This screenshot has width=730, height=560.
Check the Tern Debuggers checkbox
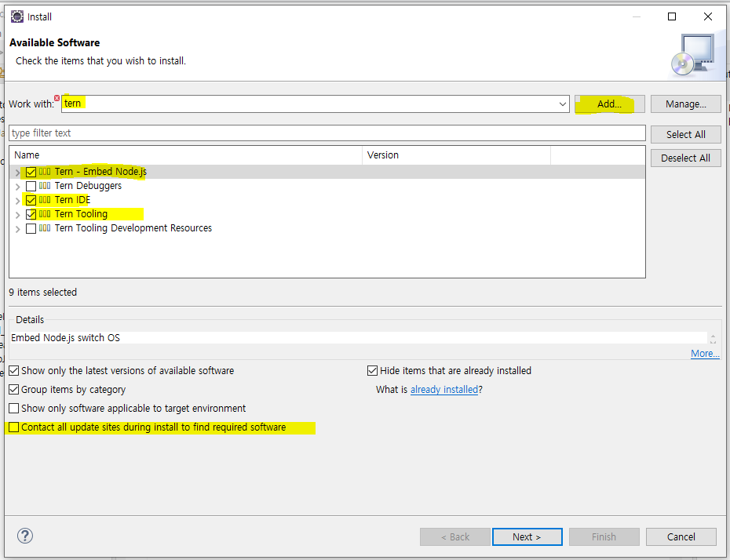pyautogui.click(x=31, y=186)
